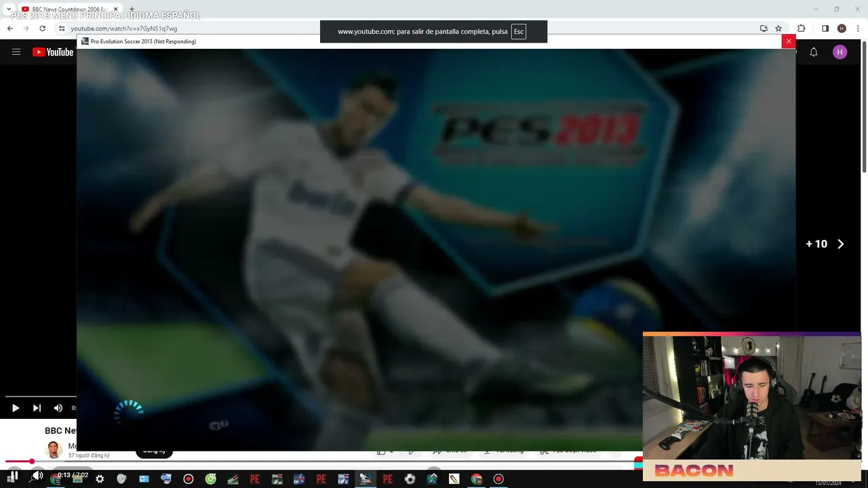Click the YouTube page vertical scrollbar
This screenshot has width=868, height=488.
pos(864,106)
